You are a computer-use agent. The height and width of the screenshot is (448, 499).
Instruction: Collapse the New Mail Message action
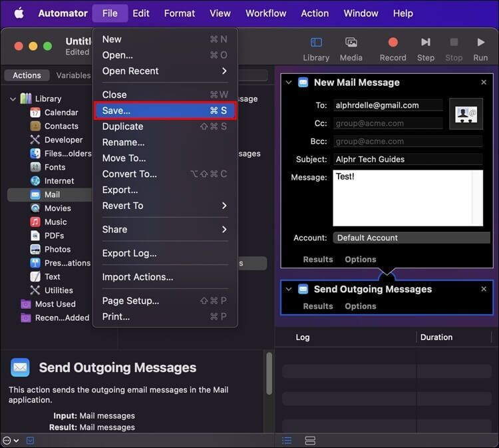pos(289,83)
